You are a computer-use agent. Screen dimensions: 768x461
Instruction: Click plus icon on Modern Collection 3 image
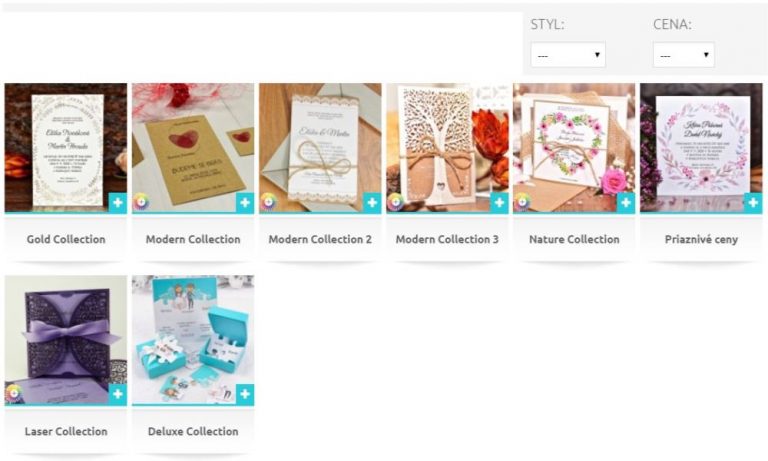pyautogui.click(x=499, y=202)
